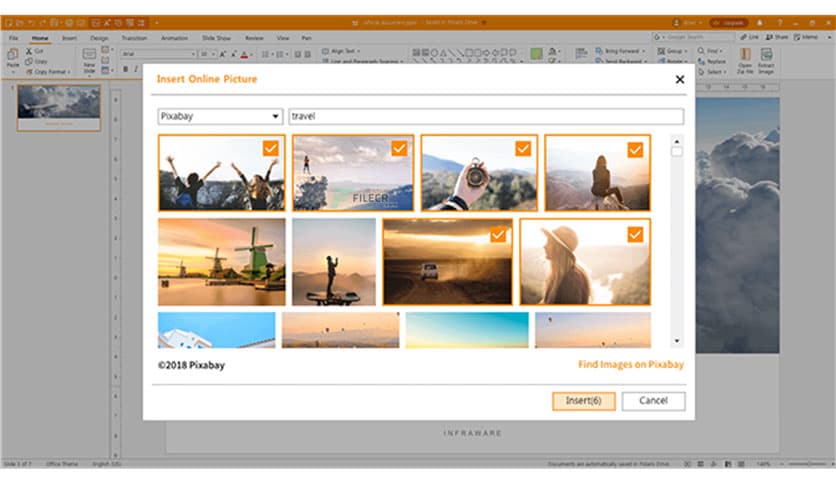Select the silhouetted man taking photo image

pos(334,262)
